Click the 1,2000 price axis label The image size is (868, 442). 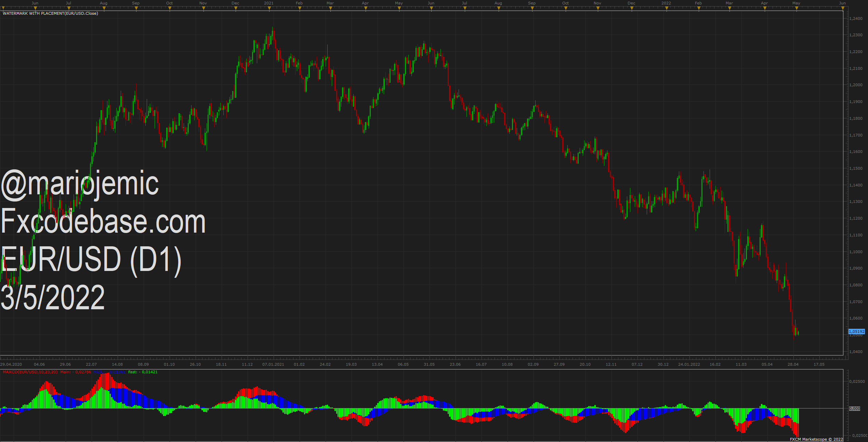[855, 85]
